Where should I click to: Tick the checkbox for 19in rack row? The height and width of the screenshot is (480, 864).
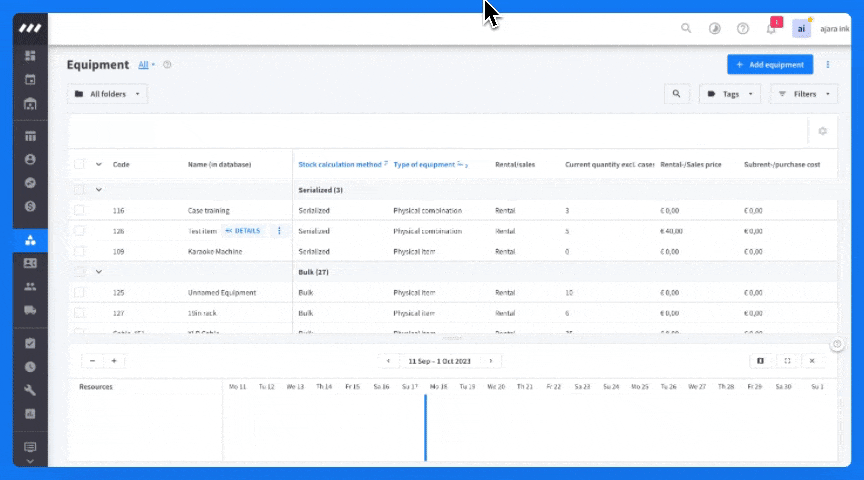[79, 313]
